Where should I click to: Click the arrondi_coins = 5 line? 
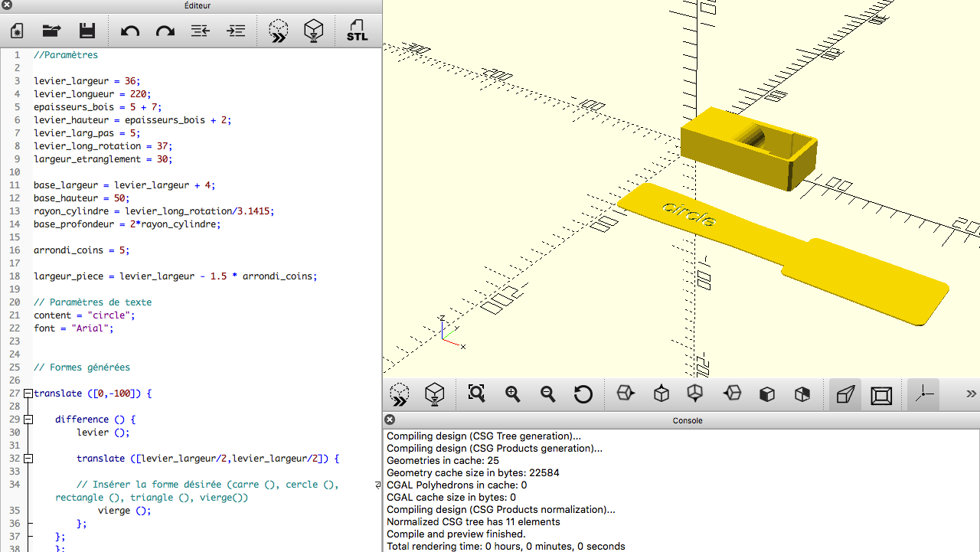pos(82,250)
